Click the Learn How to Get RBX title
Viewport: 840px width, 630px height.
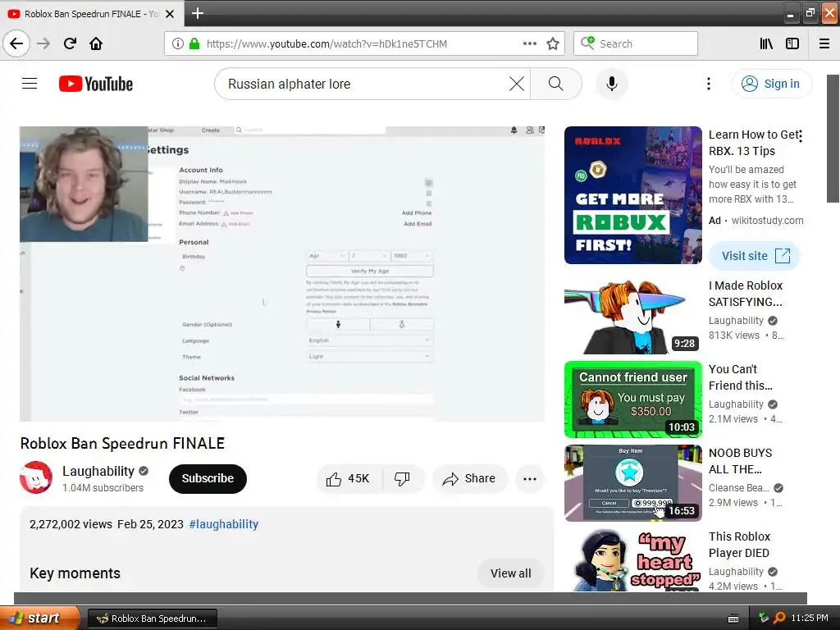[x=755, y=143]
